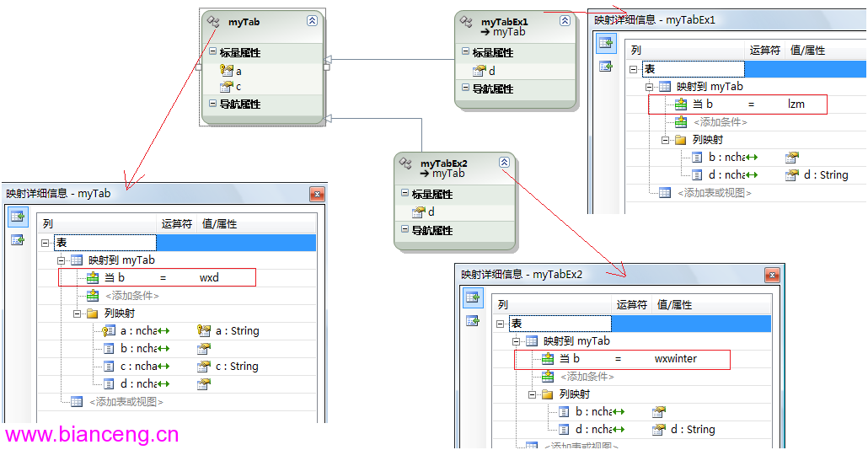Click 值/属性 column header in myTabEx1 mapping window
The image size is (868, 450).
807,51
